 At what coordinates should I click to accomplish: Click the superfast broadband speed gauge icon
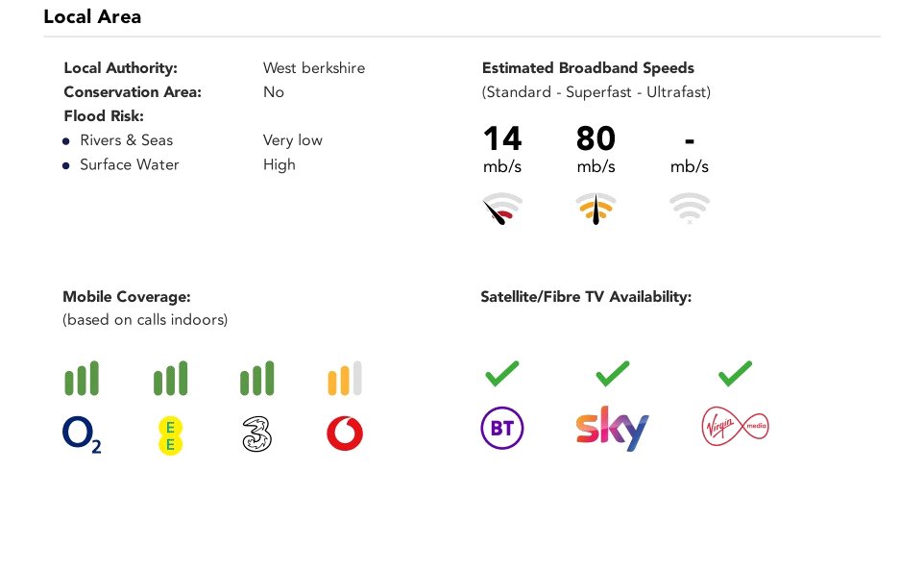tap(596, 209)
